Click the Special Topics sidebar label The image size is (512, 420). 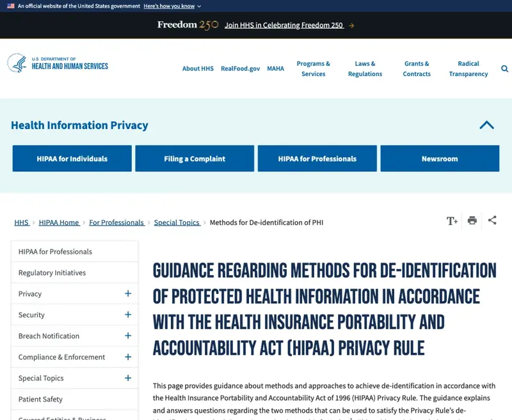click(41, 378)
